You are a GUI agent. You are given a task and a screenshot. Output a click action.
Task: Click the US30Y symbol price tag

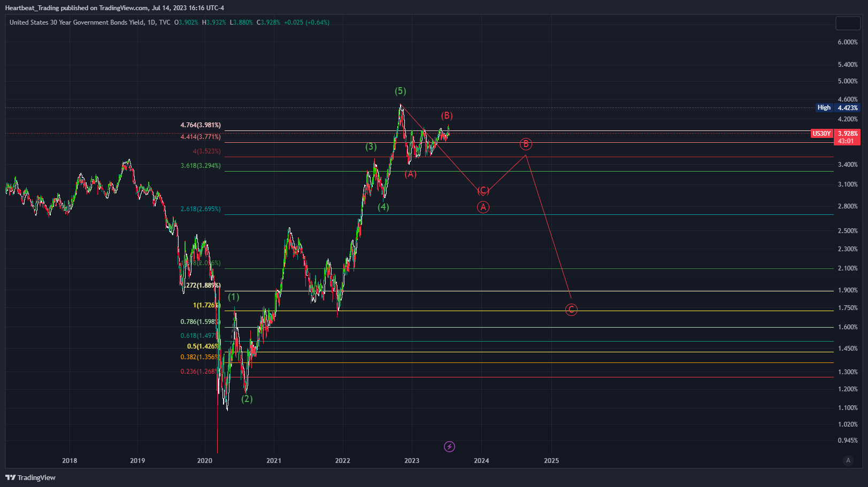821,134
